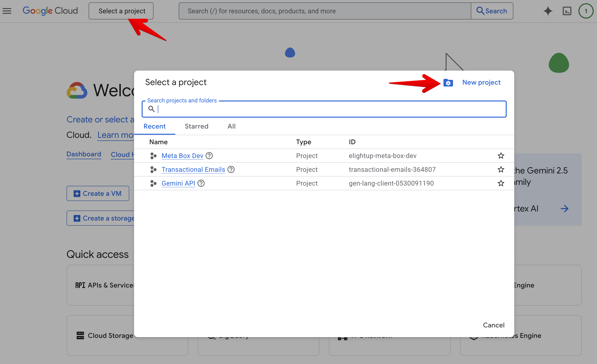Click the New project folder icon
The image size is (597, 364).
pos(448,83)
